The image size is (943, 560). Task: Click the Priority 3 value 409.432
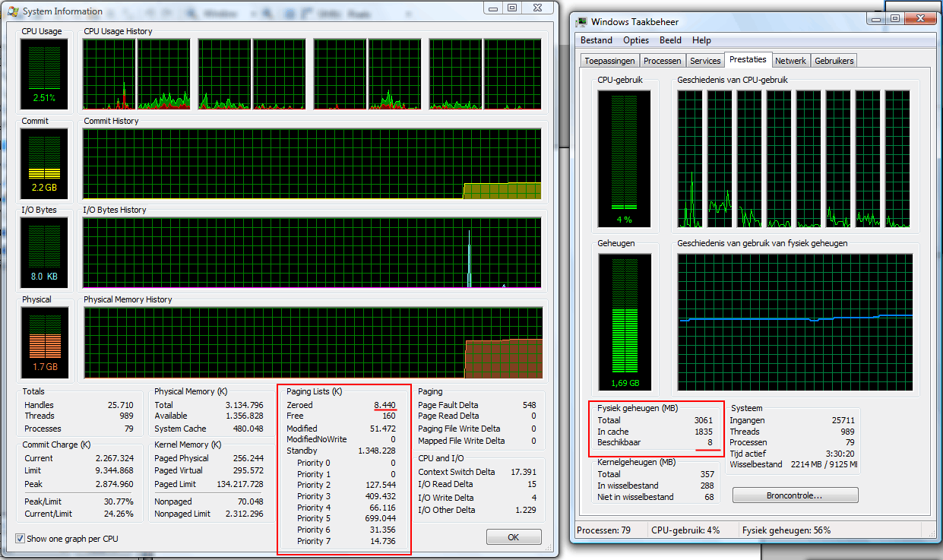click(381, 496)
